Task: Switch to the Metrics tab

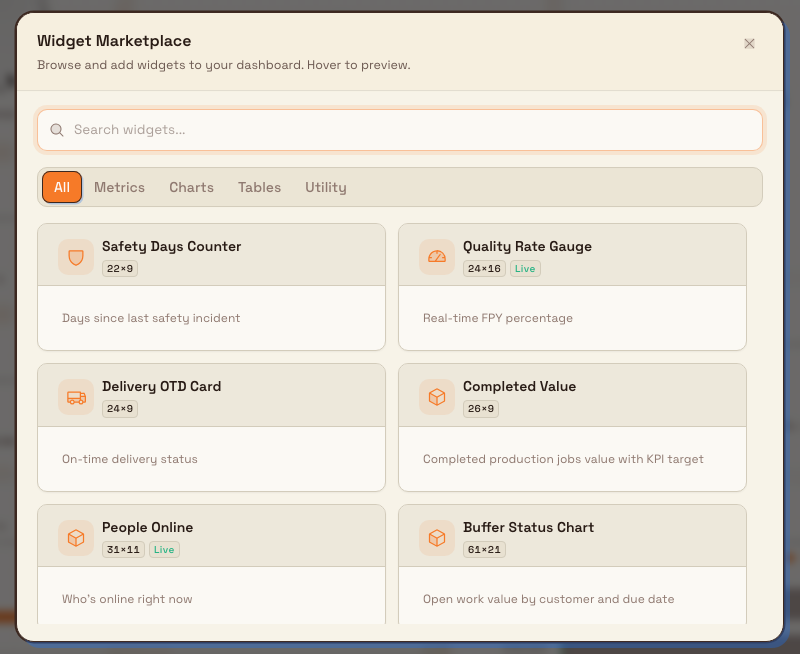Action: 119,187
